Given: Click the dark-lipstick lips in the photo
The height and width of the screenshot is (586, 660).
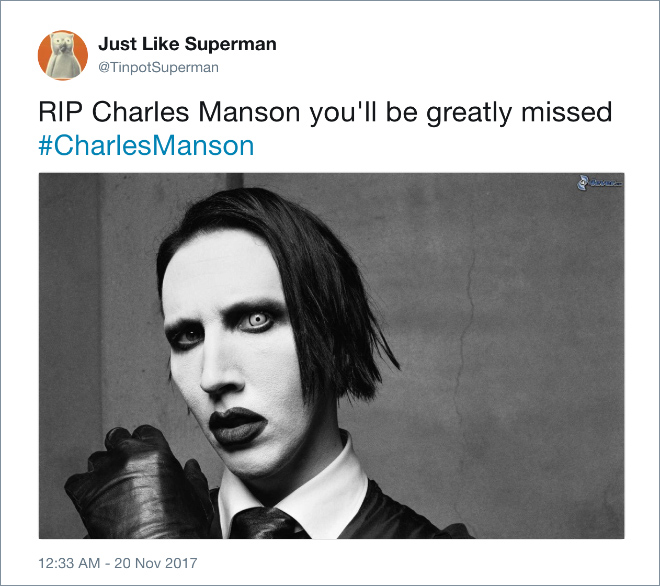Looking at the screenshot, I should point(236,425).
